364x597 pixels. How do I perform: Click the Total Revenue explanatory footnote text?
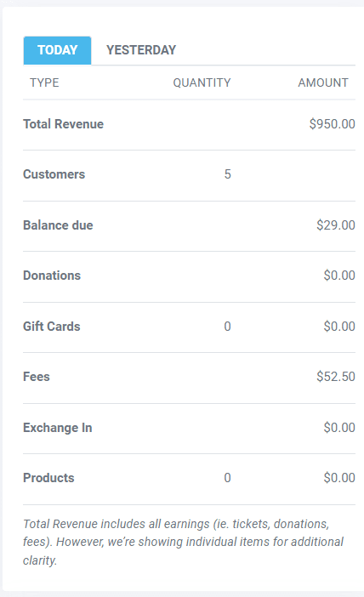click(x=183, y=543)
